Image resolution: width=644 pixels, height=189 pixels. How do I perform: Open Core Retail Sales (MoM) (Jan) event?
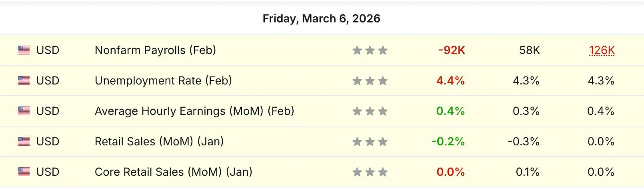click(174, 172)
